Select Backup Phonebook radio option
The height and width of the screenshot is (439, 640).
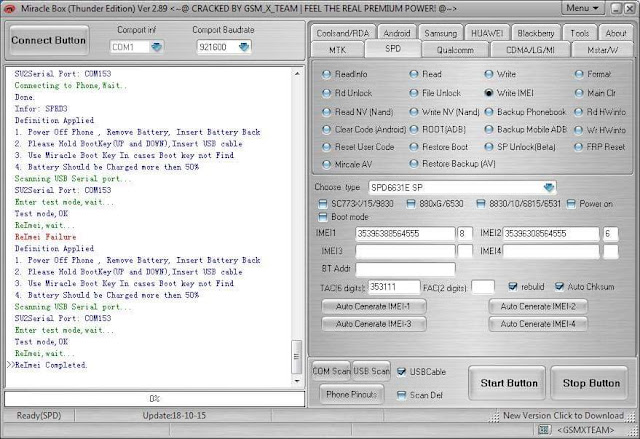tap(525, 112)
